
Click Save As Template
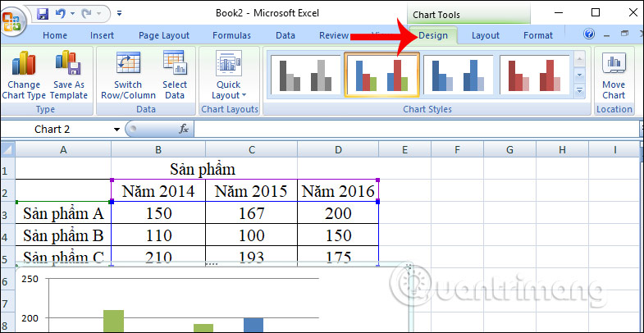click(x=69, y=75)
